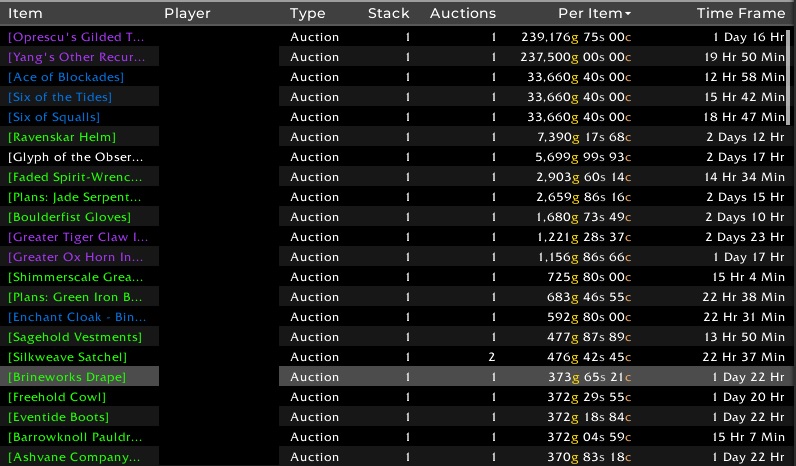The height and width of the screenshot is (466, 796).
Task: Select the Six of the Tides row
Action: 60,97
